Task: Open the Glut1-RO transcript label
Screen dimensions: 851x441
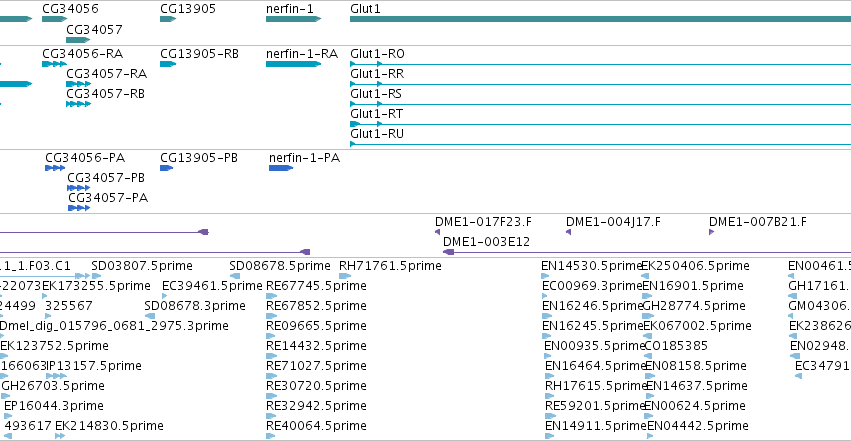Action: (377, 54)
